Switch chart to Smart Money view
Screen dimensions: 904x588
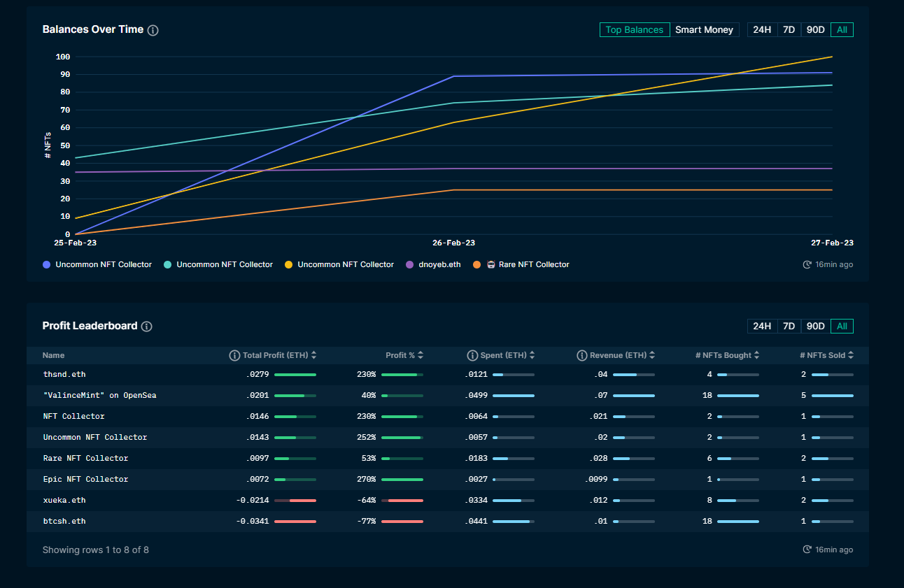coord(704,30)
